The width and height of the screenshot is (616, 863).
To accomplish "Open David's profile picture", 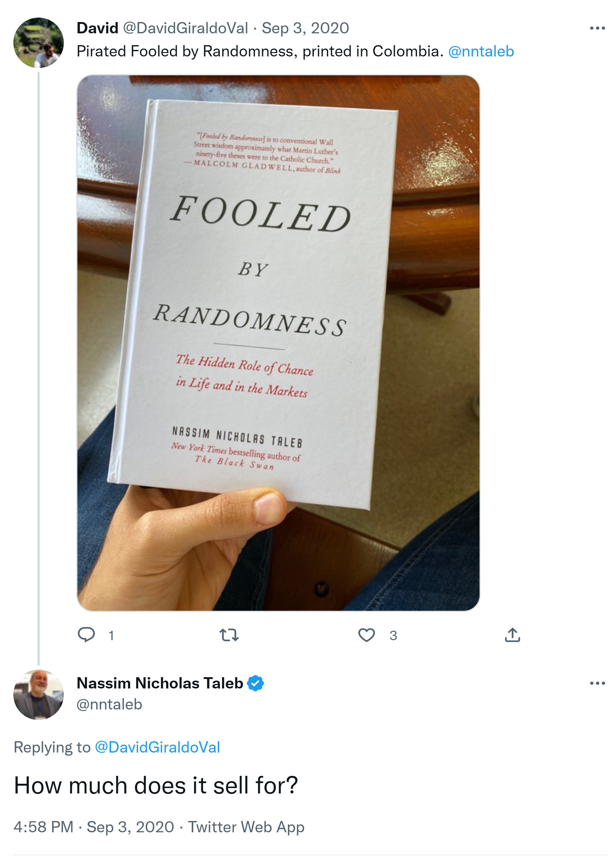I will (38, 43).
